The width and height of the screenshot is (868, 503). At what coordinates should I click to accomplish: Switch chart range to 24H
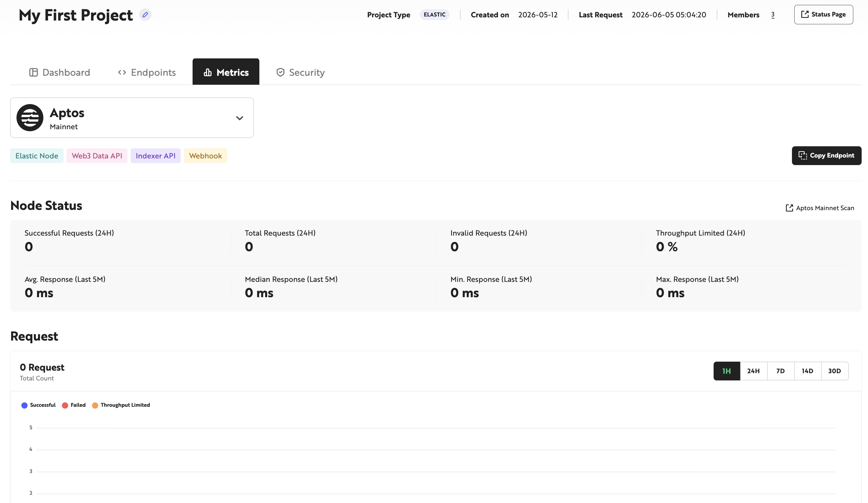pyautogui.click(x=754, y=371)
